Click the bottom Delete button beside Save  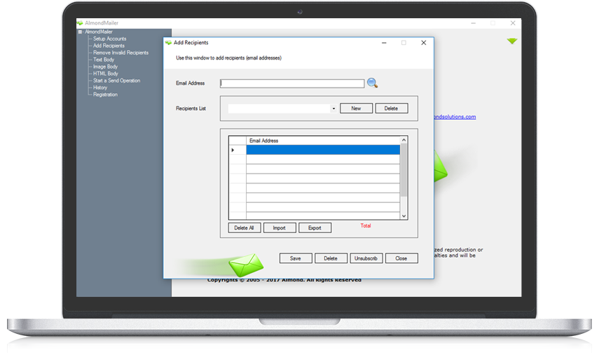331,258
